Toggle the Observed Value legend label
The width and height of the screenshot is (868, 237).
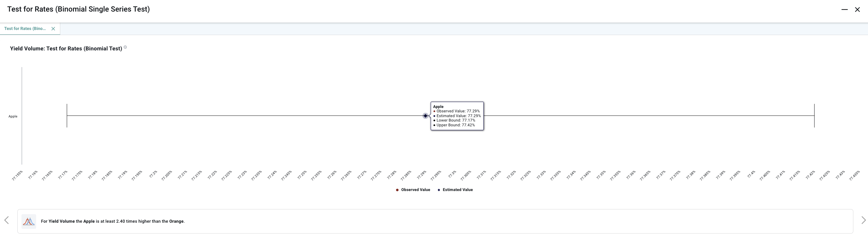(x=415, y=190)
